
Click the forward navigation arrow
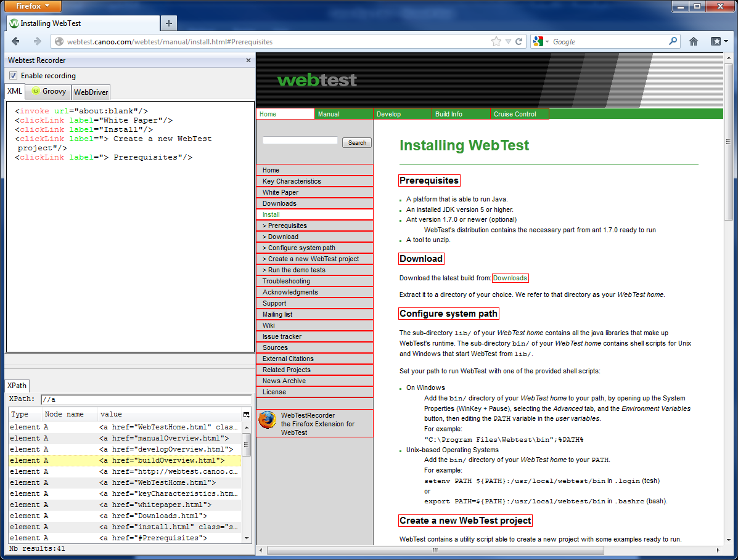point(37,41)
